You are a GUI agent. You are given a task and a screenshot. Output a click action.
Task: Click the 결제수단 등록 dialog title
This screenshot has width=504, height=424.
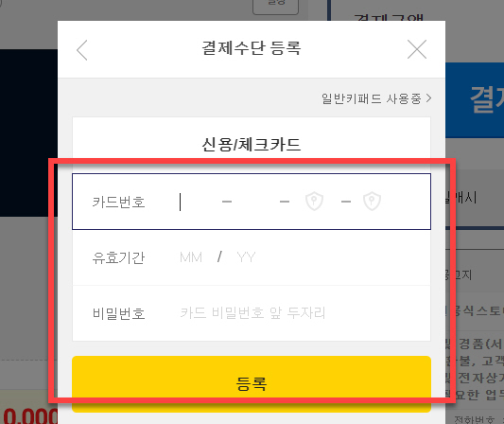click(252, 48)
